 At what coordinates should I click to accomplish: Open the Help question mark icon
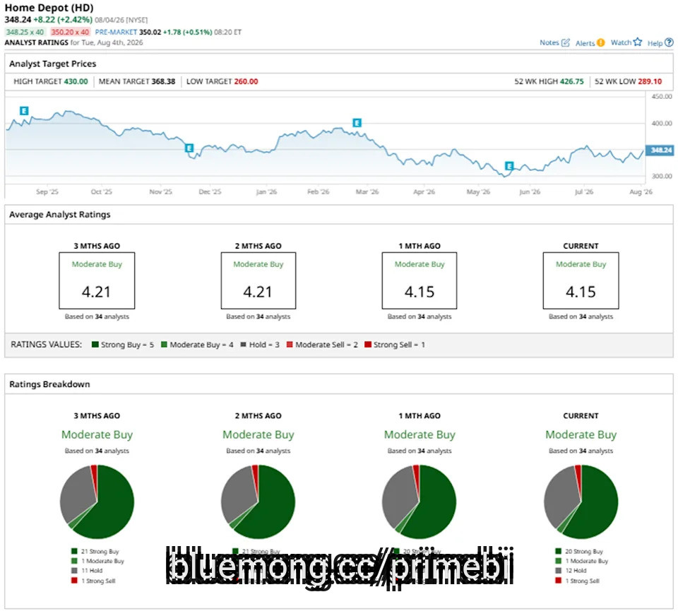[669, 42]
